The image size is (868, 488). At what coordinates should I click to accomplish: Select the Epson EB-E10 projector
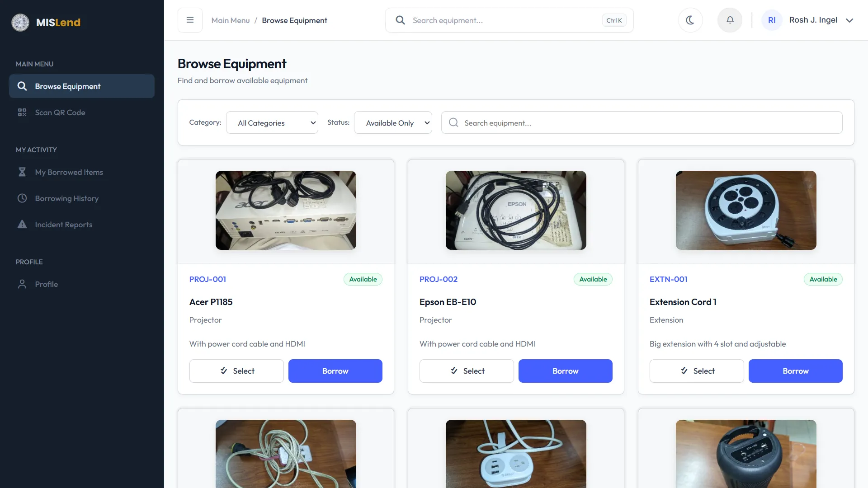tap(467, 371)
